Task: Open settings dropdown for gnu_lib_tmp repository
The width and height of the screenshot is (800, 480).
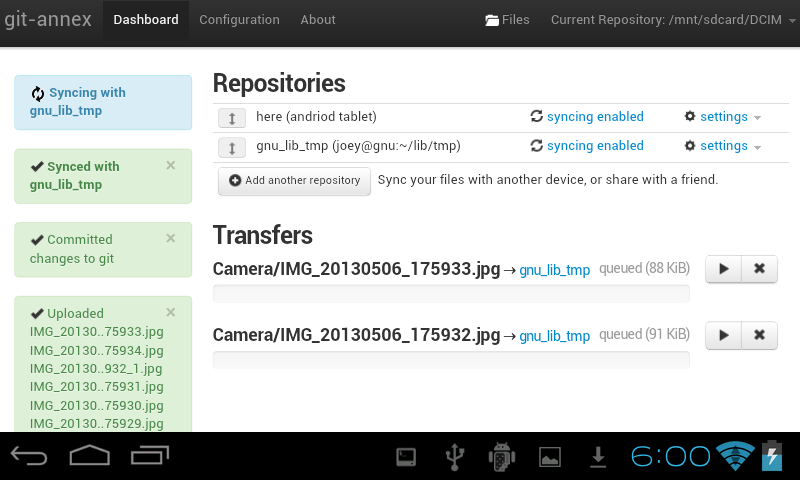Action: point(722,146)
